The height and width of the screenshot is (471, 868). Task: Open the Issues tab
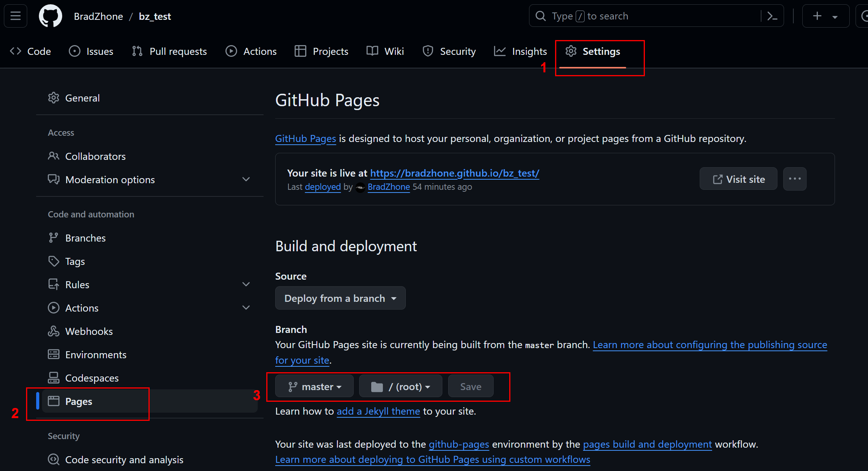pyautogui.click(x=91, y=51)
